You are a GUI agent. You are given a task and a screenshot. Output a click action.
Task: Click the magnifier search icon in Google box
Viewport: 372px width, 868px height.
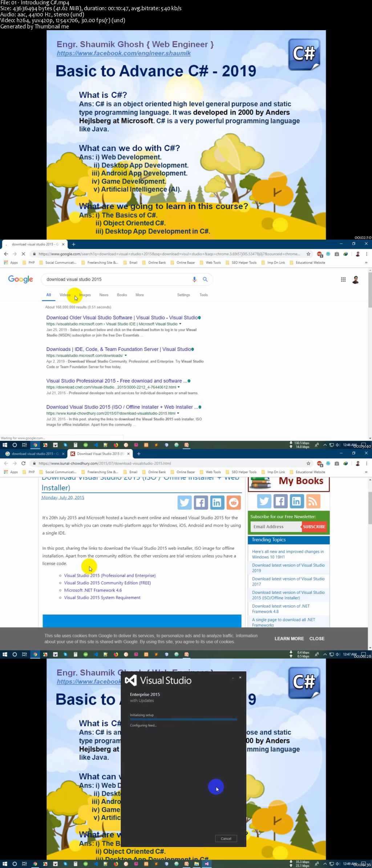[x=205, y=279]
